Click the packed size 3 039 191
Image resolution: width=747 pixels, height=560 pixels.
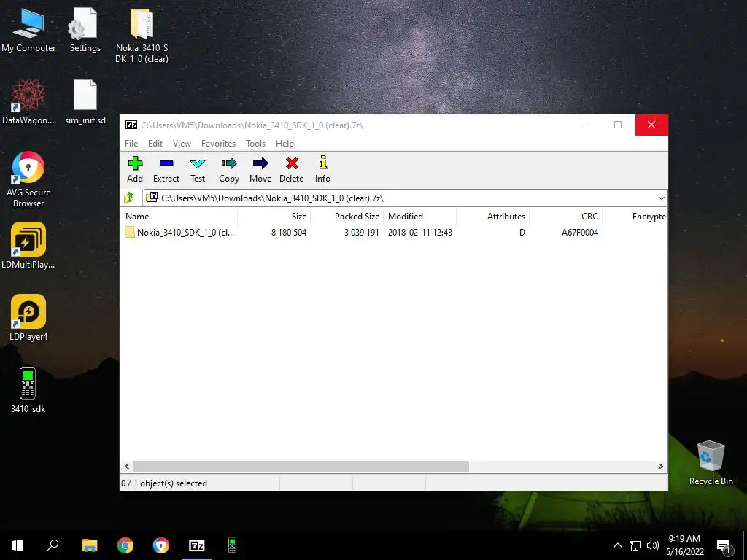click(x=362, y=233)
